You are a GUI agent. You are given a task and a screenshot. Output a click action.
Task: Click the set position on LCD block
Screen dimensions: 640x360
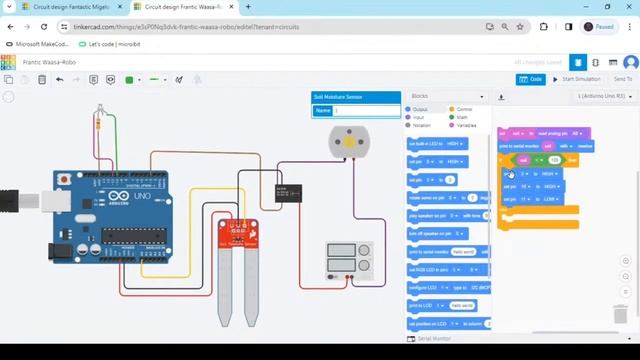[449, 324]
